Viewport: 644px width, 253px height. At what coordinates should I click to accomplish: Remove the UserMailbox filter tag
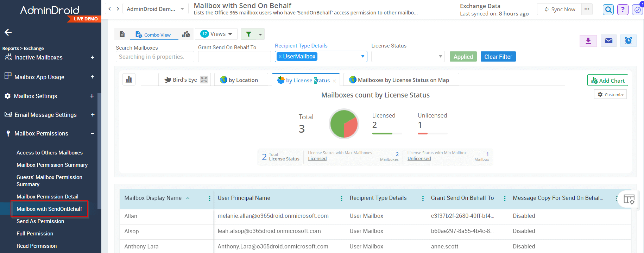[x=280, y=57]
